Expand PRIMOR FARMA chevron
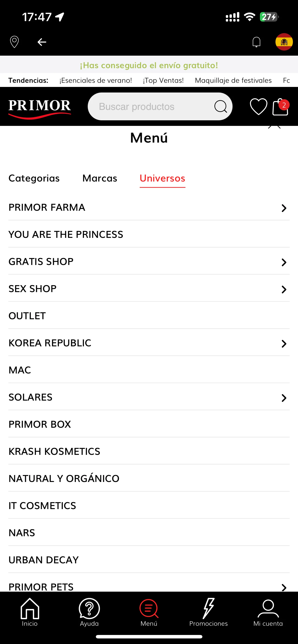 (x=284, y=208)
